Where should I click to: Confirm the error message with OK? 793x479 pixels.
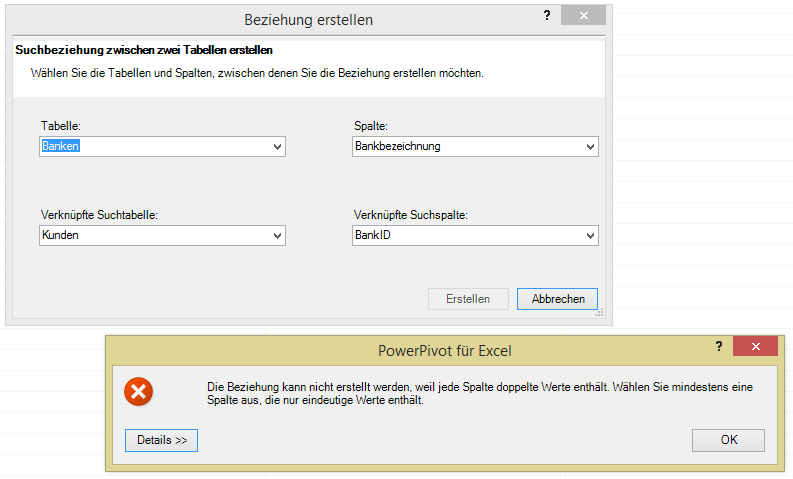point(728,440)
